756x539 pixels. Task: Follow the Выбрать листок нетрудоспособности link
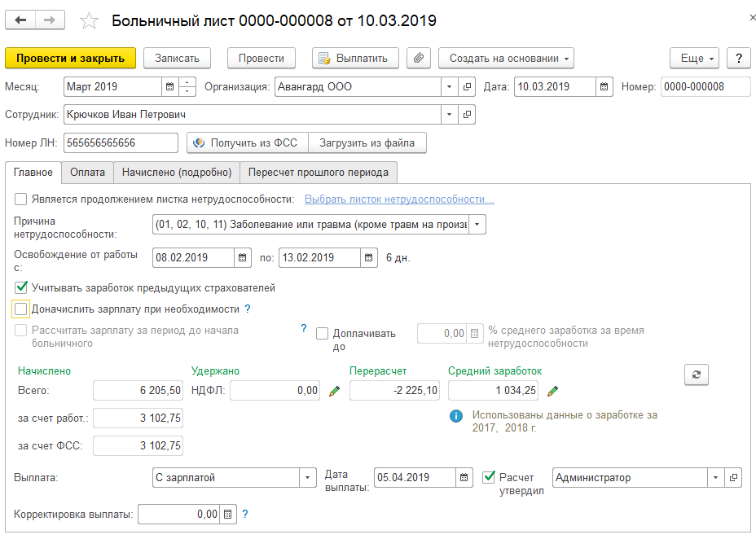399,199
